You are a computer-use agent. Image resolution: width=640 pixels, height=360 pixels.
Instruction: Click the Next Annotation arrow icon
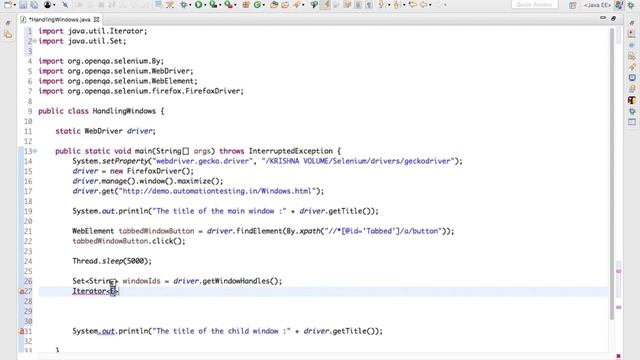(x=381, y=4)
